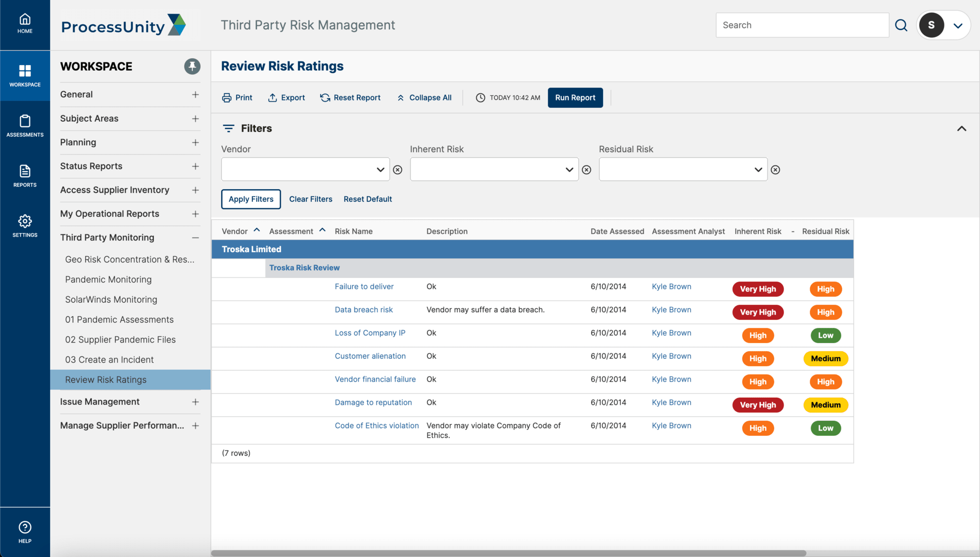
Task: Click Run Report button
Action: click(575, 97)
